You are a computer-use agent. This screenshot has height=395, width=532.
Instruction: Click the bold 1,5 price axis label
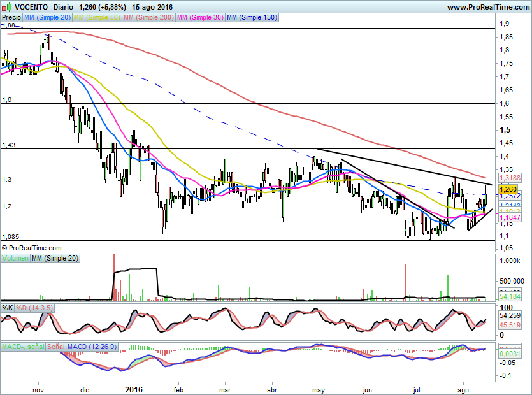click(x=505, y=130)
